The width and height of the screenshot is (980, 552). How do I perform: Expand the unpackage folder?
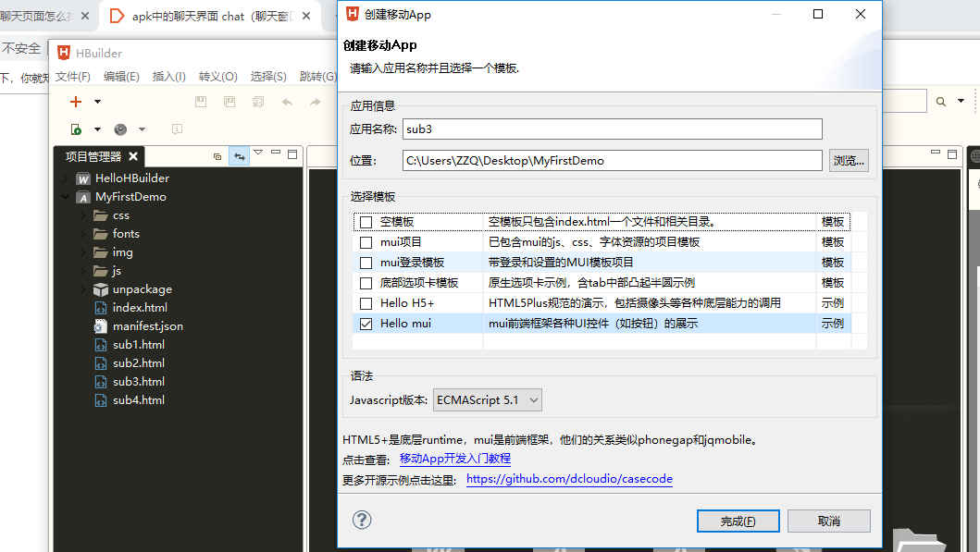click(x=83, y=289)
